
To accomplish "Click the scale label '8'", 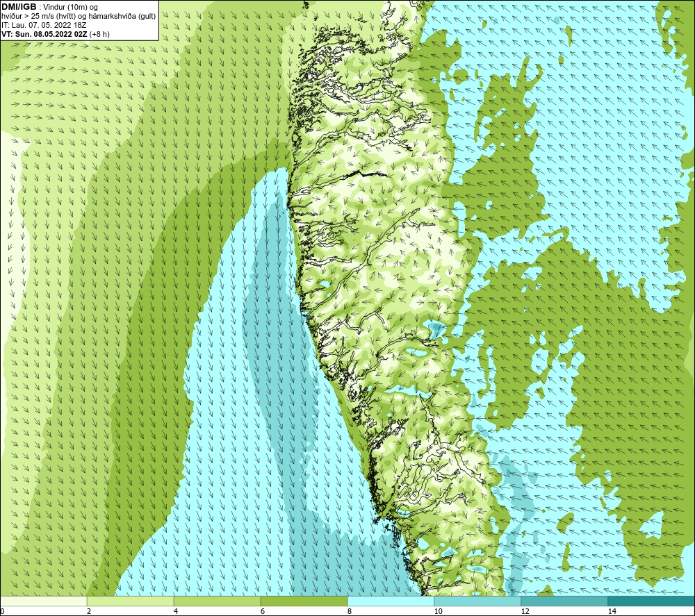I will coord(350,611).
